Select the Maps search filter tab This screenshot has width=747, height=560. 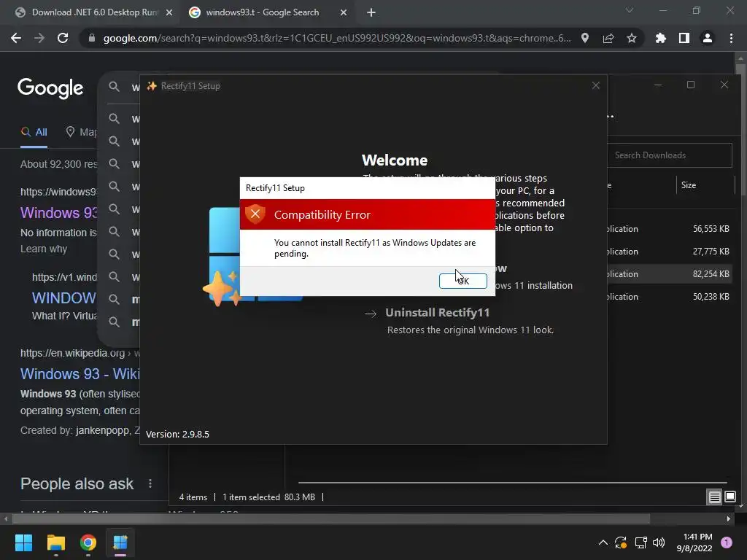tap(81, 132)
